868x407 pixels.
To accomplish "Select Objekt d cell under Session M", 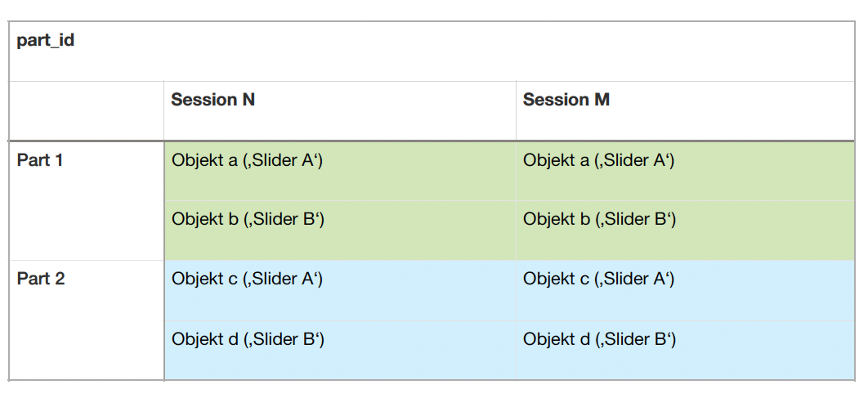I will [x=685, y=350].
